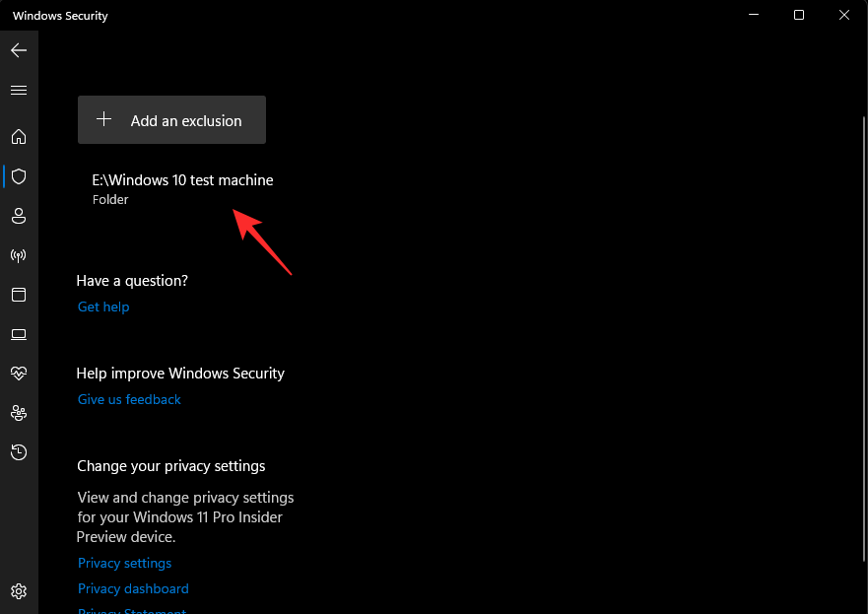
Task: Open the Get help link
Action: (103, 307)
